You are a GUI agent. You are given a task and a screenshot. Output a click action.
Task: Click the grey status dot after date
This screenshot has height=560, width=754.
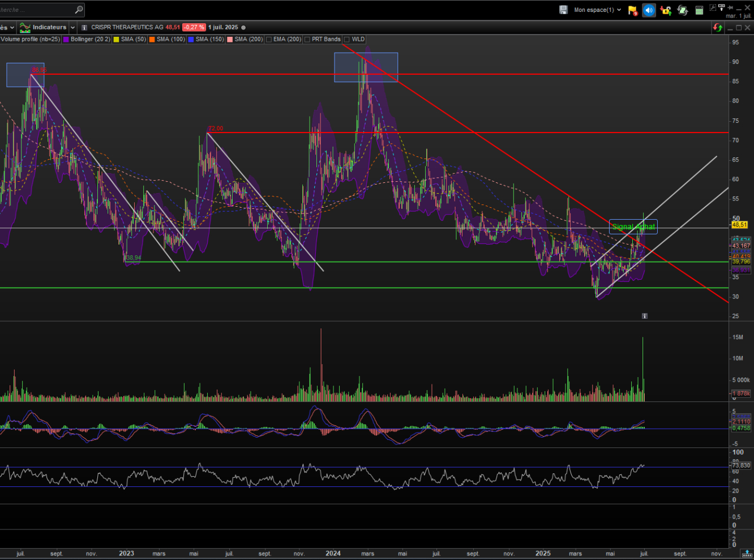(x=243, y=27)
